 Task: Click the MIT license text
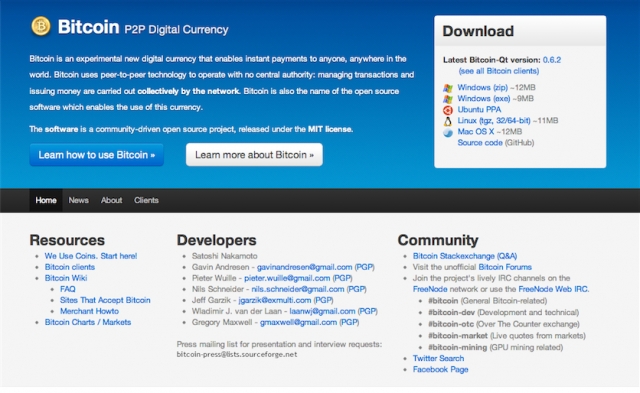(330, 129)
